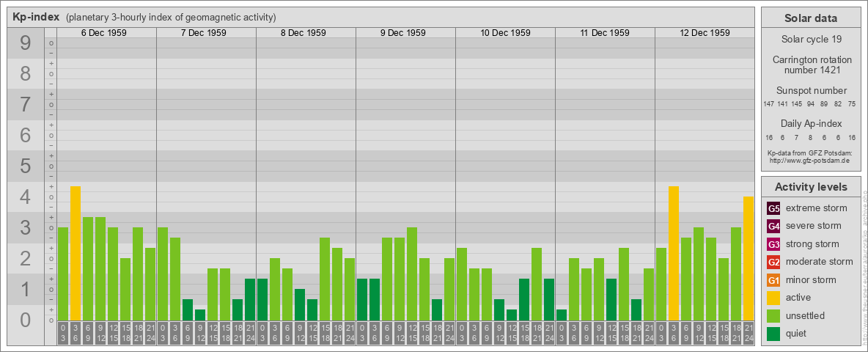The height and width of the screenshot is (352, 868).
Task: Click the 'Solar cycle 19' text
Action: click(x=812, y=40)
